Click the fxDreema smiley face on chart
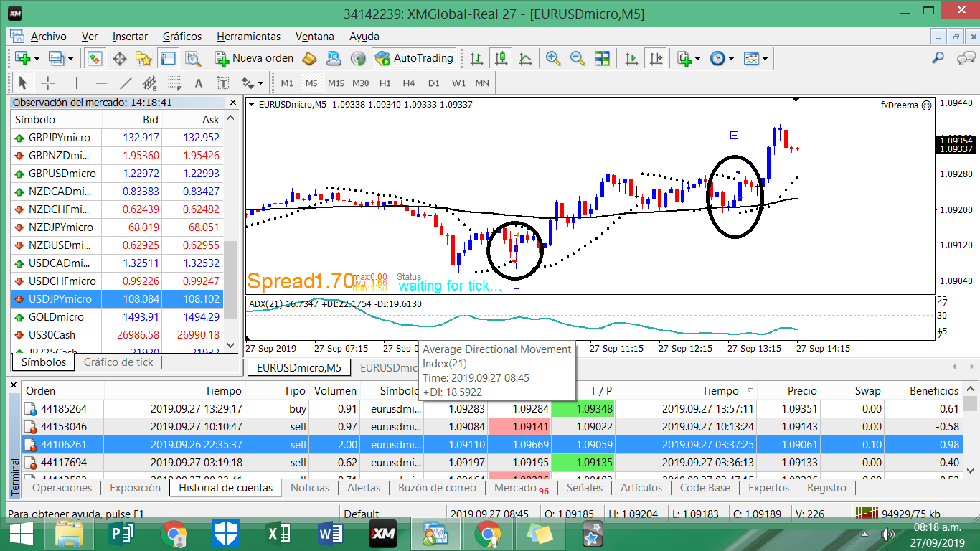980x551 pixels. (x=926, y=105)
